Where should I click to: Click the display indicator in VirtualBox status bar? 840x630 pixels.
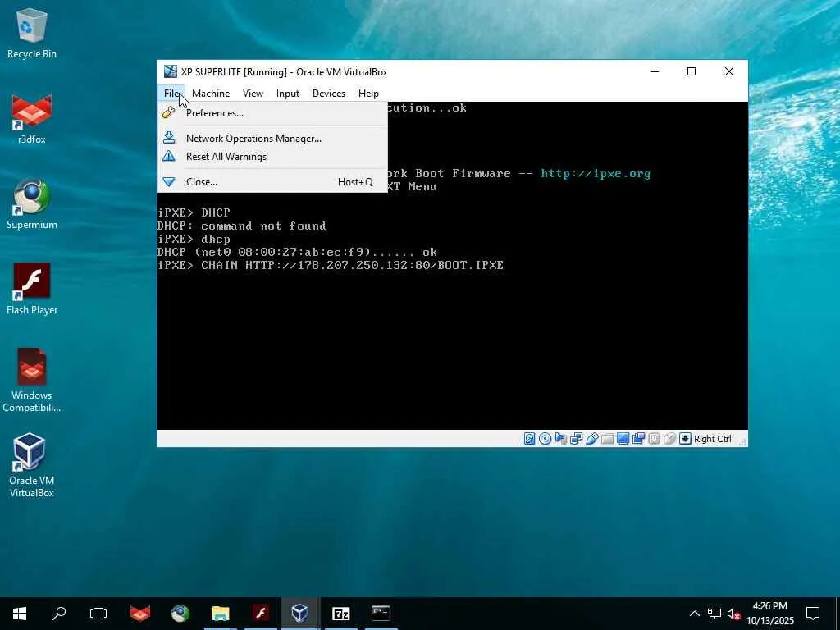click(x=623, y=439)
